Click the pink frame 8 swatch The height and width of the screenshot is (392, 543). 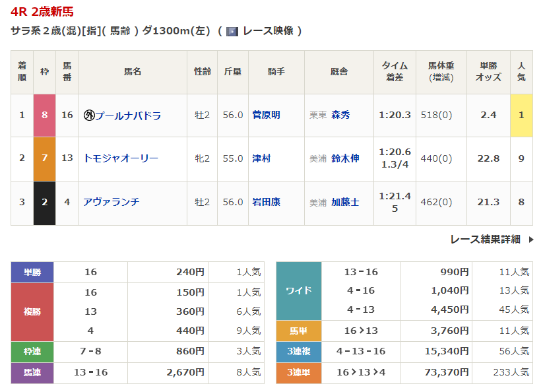(x=44, y=115)
